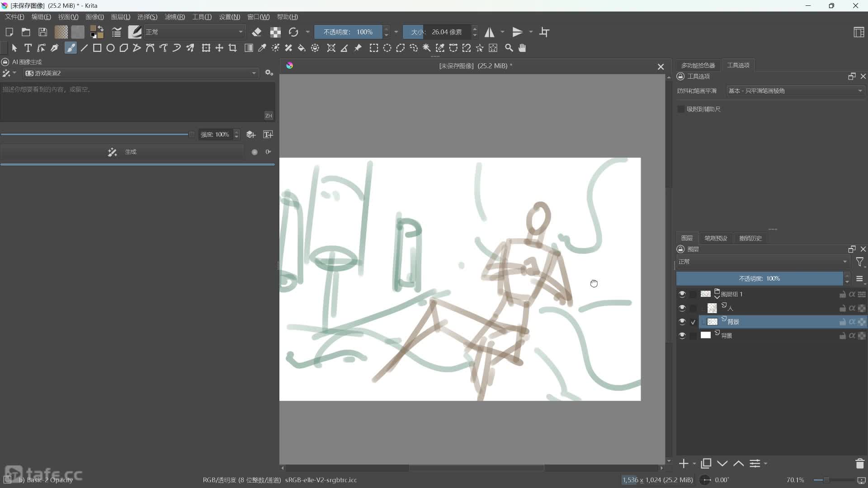Screen dimensions: 868x488
Task: Select the Rectangle shape tool
Action: click(97, 48)
